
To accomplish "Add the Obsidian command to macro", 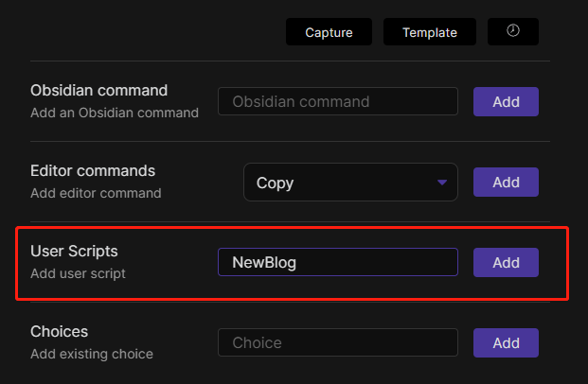I will (506, 101).
